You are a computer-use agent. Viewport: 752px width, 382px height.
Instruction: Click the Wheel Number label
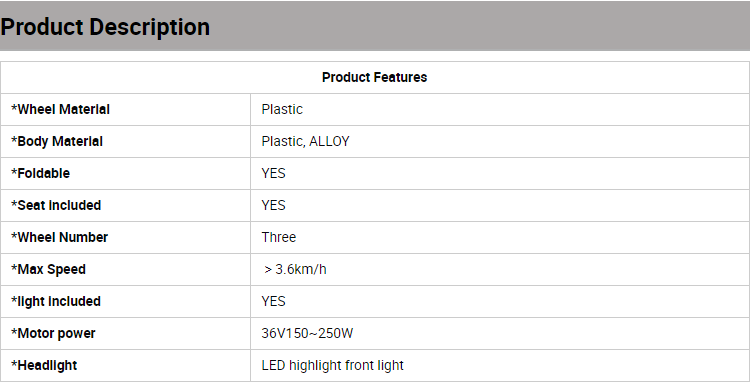[x=59, y=237]
